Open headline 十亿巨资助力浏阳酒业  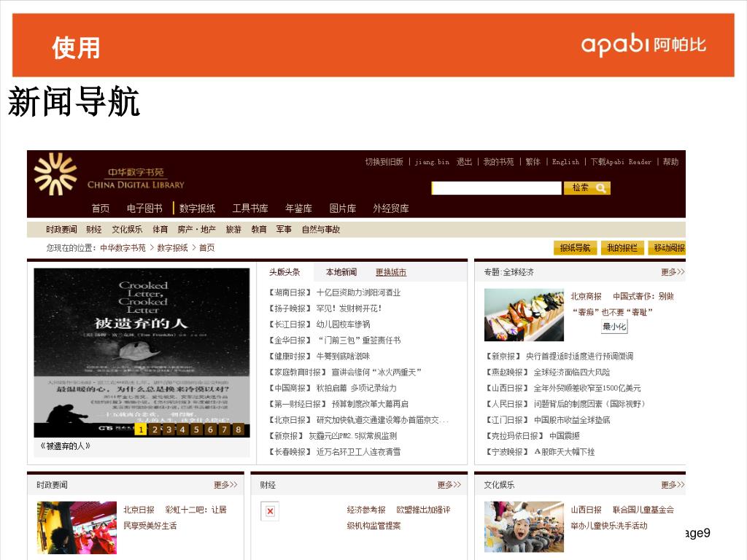coord(359,293)
